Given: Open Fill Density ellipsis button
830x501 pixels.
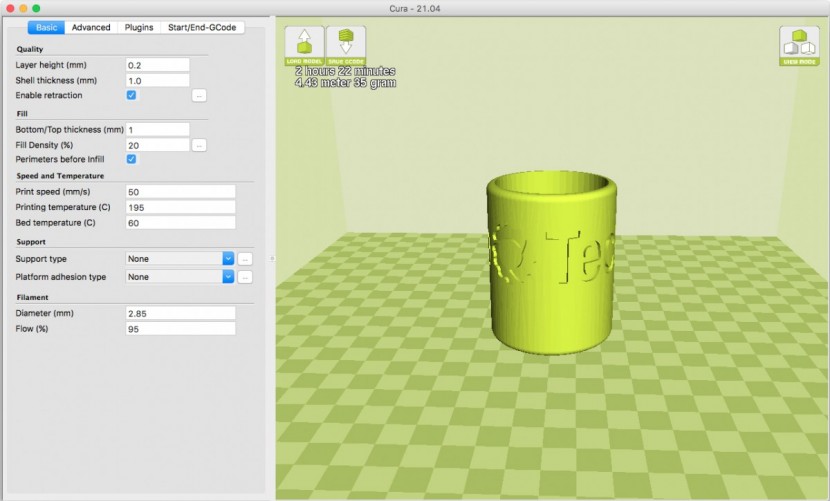Looking at the screenshot, I should pos(199,145).
